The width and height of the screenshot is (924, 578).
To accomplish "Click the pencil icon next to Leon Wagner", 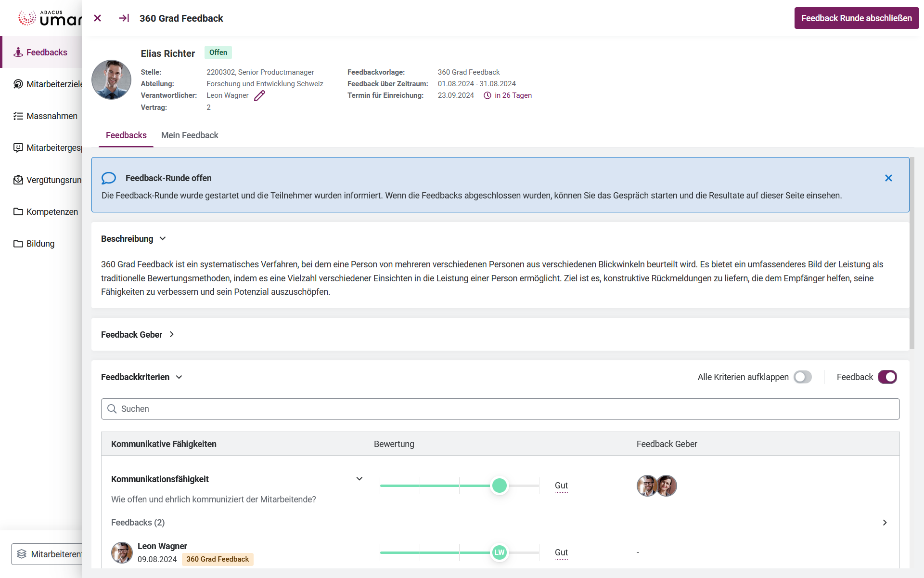I will [x=259, y=96].
